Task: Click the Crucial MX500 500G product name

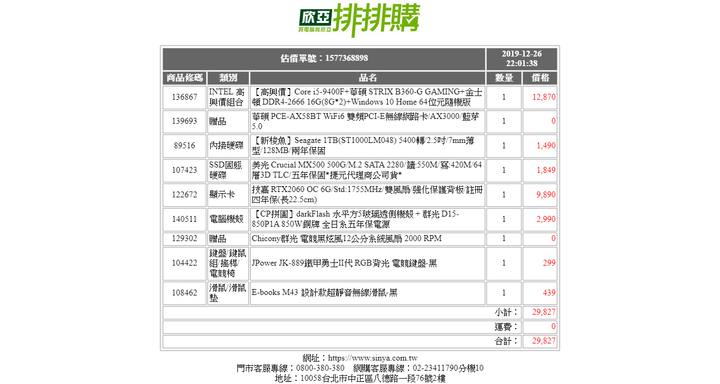Action: coord(367,170)
